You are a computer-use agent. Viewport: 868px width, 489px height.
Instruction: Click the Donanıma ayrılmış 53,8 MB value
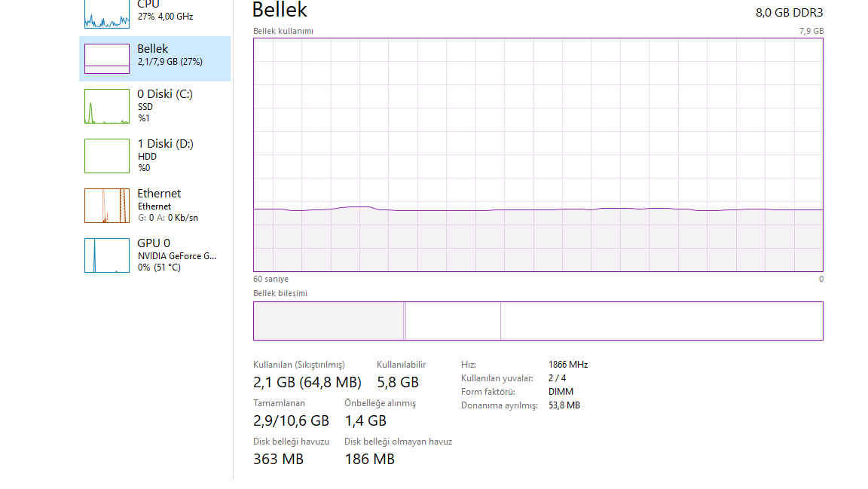564,405
